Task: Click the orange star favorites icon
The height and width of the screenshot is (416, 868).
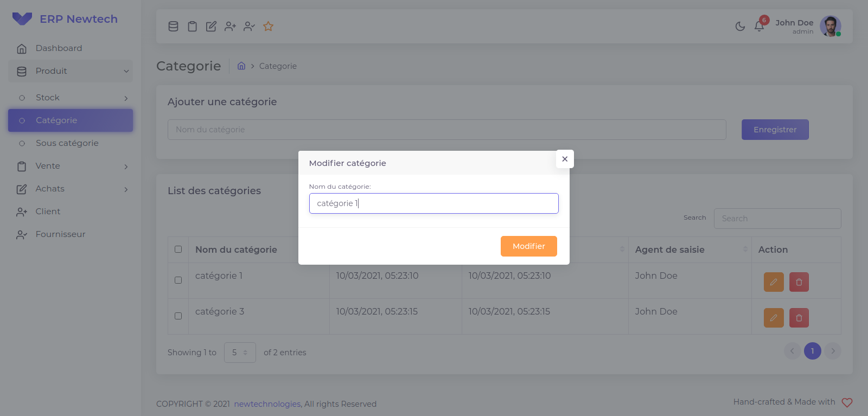Action: pos(268,26)
